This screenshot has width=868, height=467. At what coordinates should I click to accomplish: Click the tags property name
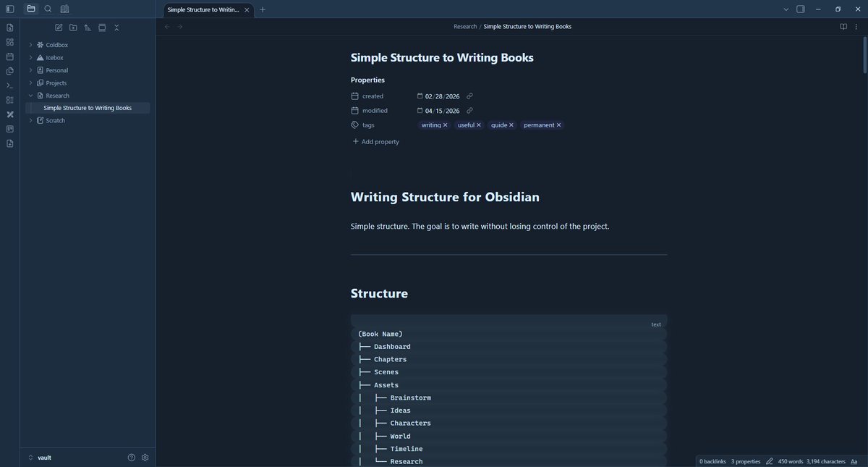368,125
